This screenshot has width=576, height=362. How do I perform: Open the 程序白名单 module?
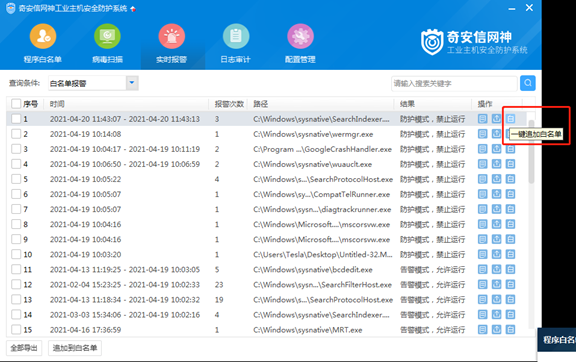coord(43,44)
